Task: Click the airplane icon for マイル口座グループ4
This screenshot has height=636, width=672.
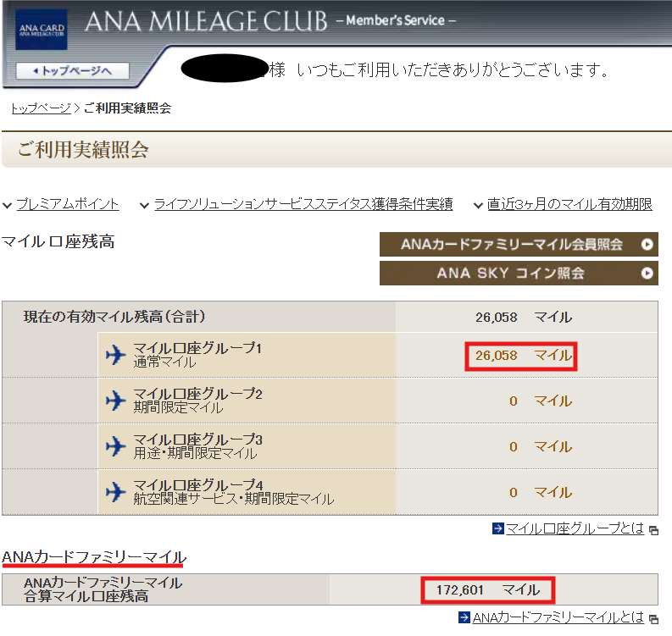Action: point(116,491)
